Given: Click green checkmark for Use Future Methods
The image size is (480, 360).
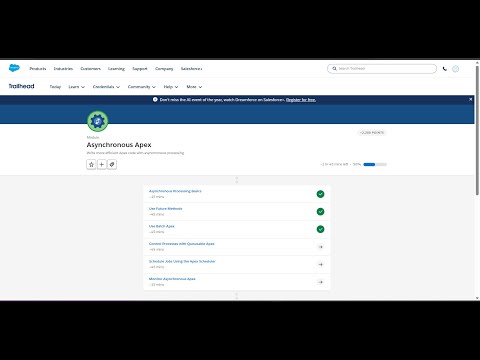Looking at the screenshot, I should click(320, 212).
